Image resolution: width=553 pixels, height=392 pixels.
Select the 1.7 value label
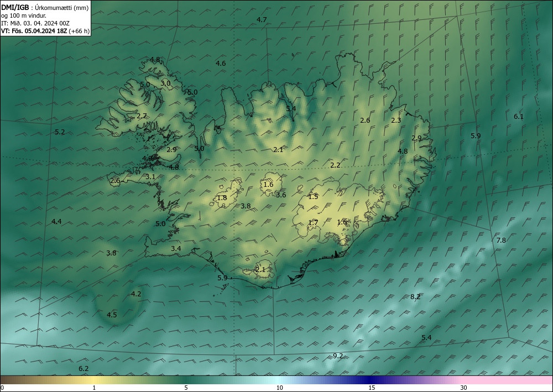point(313,223)
